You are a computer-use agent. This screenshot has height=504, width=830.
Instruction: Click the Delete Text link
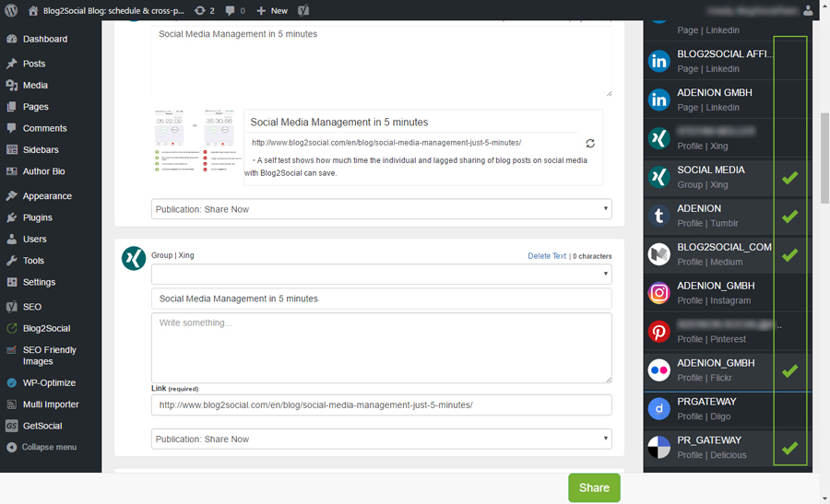tap(547, 256)
